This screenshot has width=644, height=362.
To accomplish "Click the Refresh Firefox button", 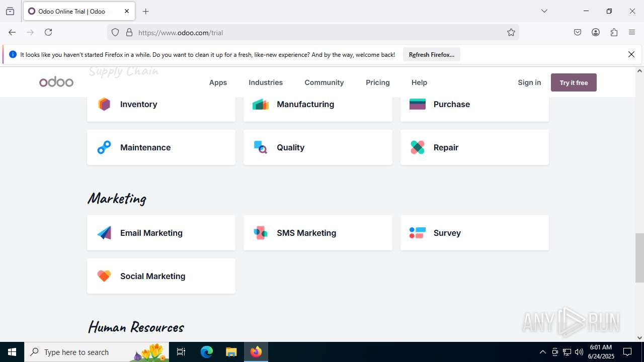I will click(432, 55).
